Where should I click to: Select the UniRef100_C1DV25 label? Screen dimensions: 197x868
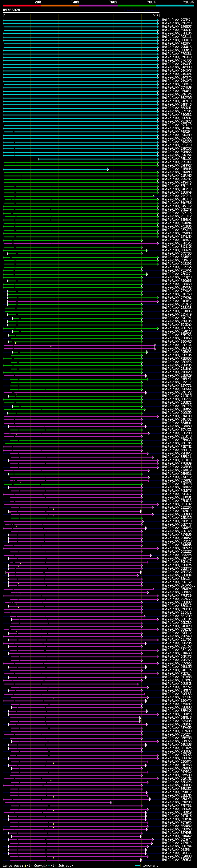click(x=177, y=484)
